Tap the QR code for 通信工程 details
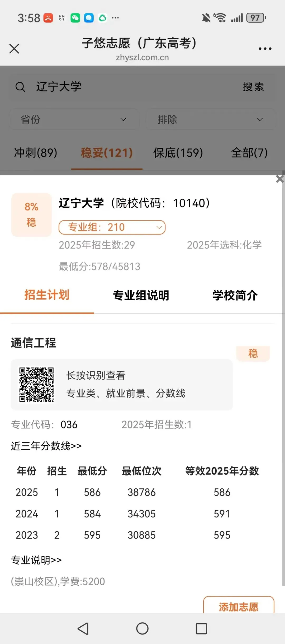This screenshot has height=644, width=285. [x=36, y=385]
